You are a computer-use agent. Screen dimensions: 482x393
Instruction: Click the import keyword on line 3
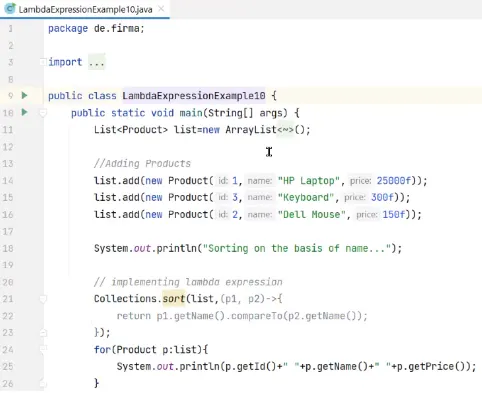coord(65,62)
